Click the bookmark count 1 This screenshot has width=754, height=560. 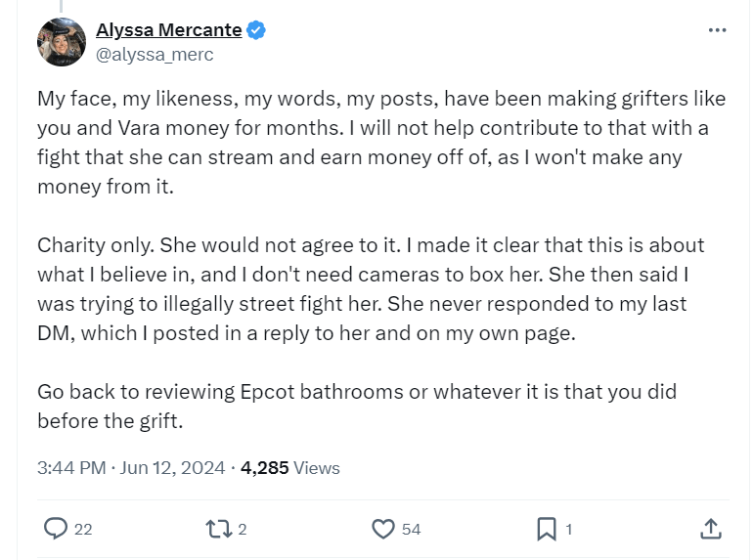point(568,529)
